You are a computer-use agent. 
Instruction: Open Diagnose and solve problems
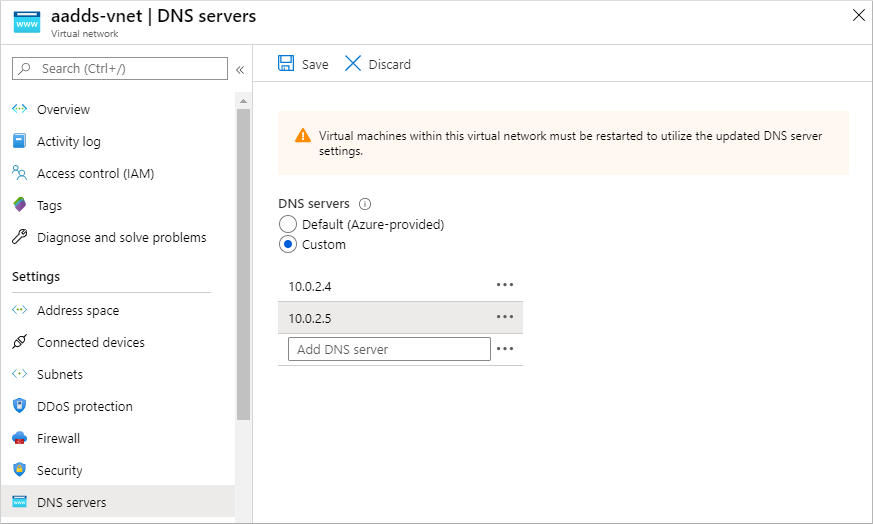pyautogui.click(x=121, y=237)
